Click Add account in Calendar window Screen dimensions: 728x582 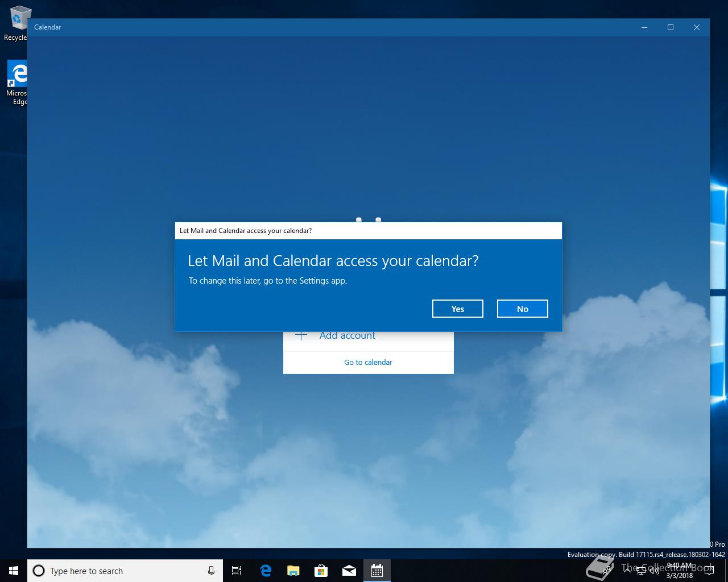pos(369,335)
